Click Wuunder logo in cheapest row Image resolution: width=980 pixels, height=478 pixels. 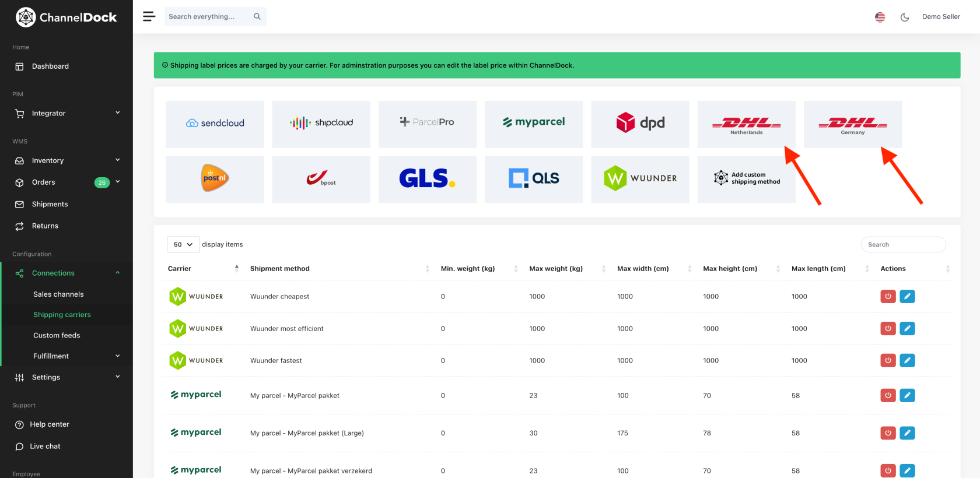coord(196,297)
